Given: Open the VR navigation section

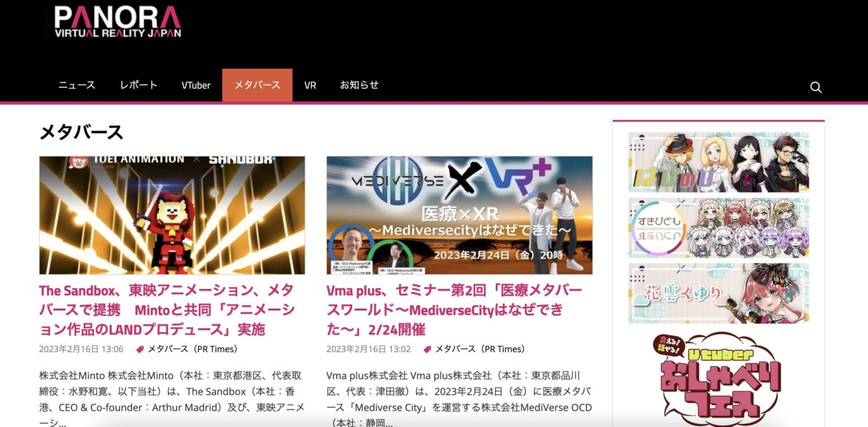Looking at the screenshot, I should pyautogui.click(x=310, y=86).
